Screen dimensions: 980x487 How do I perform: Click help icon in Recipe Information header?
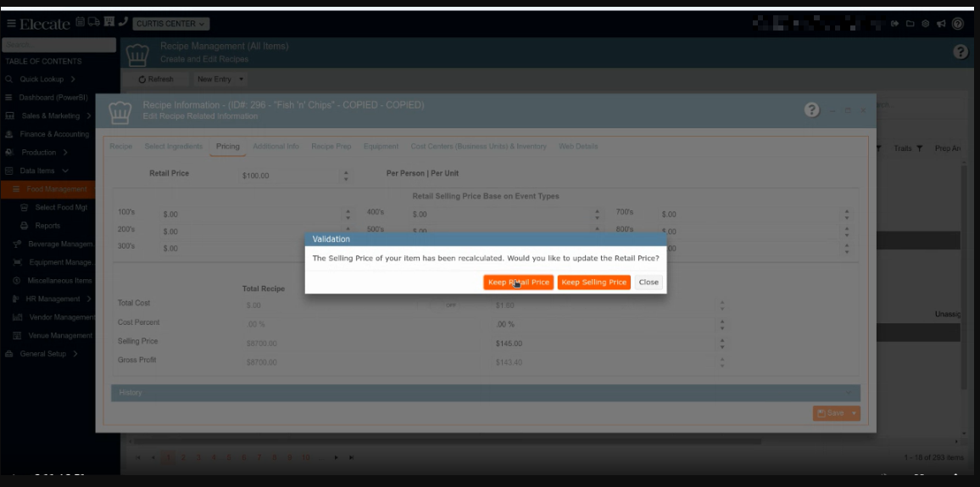point(811,110)
